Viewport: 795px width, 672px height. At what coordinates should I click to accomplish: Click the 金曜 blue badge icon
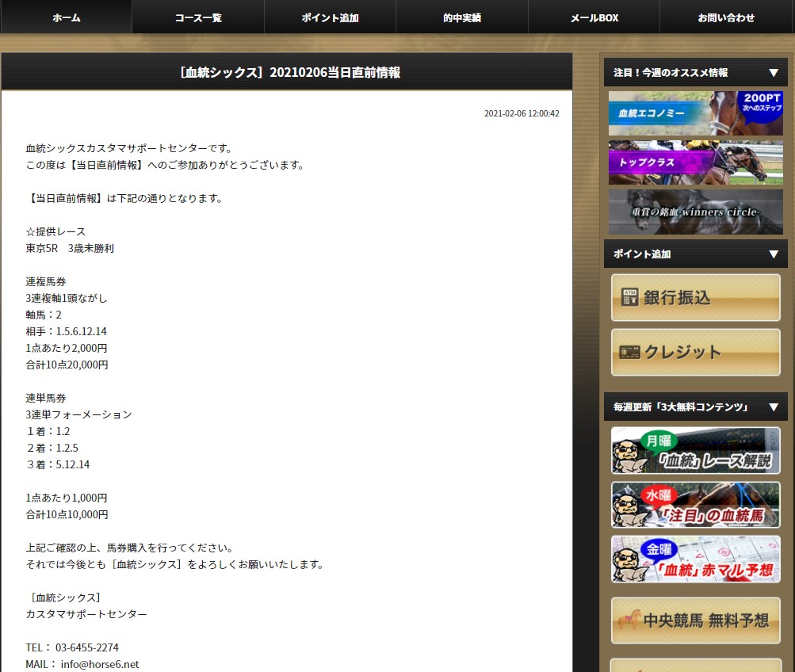click(659, 549)
